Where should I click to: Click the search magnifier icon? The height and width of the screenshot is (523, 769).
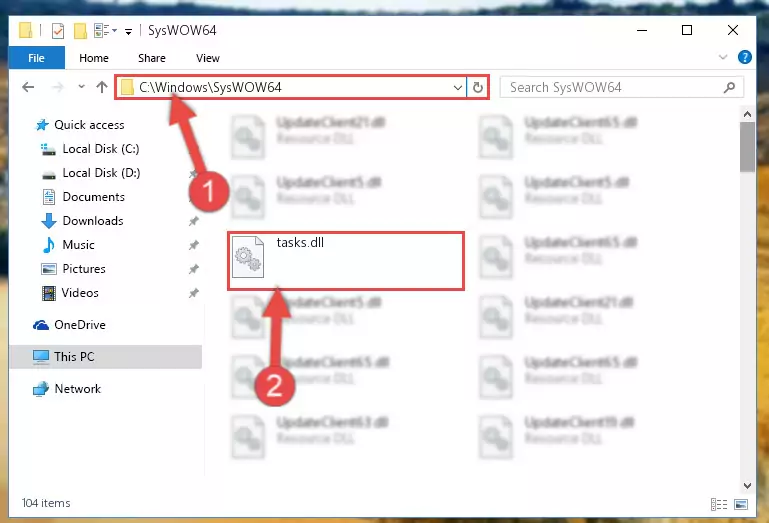[729, 87]
